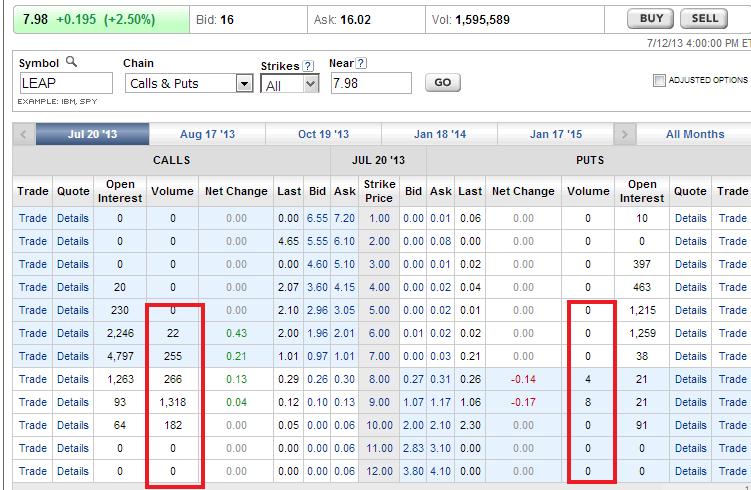The width and height of the screenshot is (751, 490).
Task: Click the symbol lookup magnifier icon
Action: coord(71,62)
